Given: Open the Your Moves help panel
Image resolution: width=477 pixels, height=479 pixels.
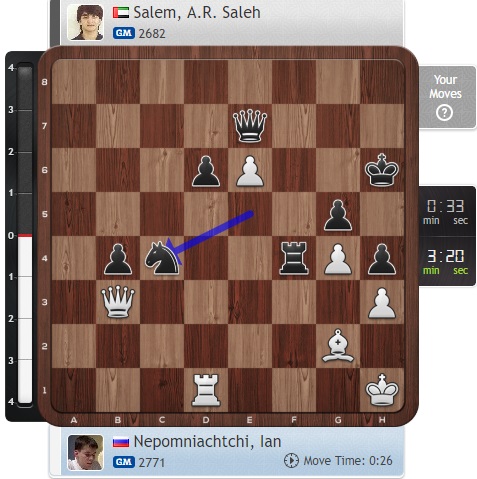Looking at the screenshot, I should click(x=447, y=97).
